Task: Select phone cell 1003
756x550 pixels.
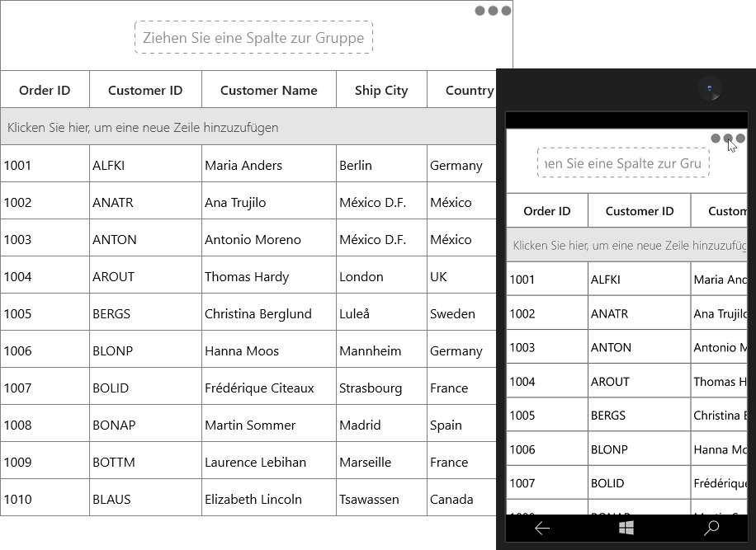Action: (547, 347)
